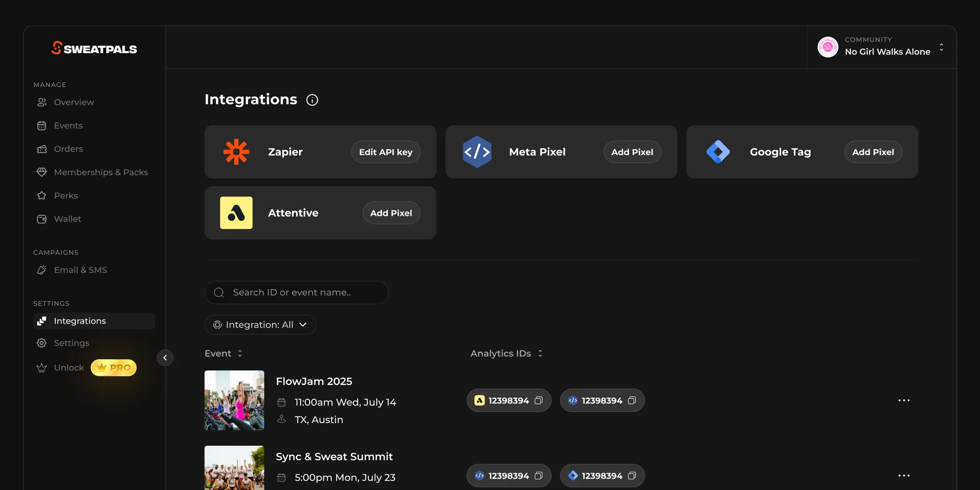Copy the Attentive ID for FlowJam 2025
Screen dimensions: 980x490
(538, 401)
